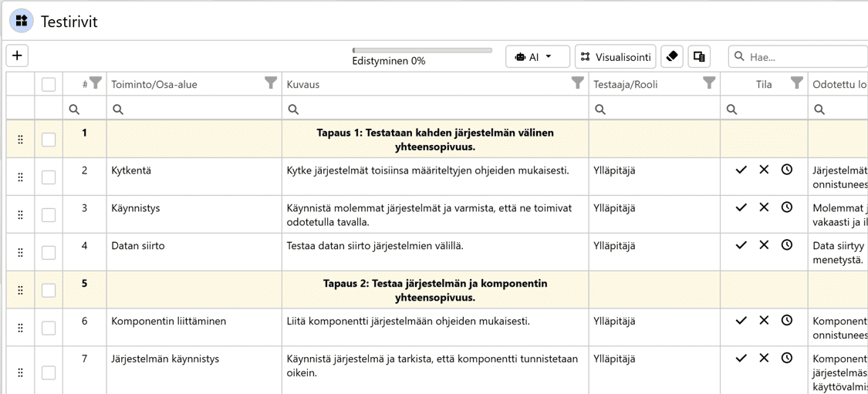This screenshot has width=868, height=394.
Task: Mark Käynnistys row as failed with X
Action: (764, 207)
